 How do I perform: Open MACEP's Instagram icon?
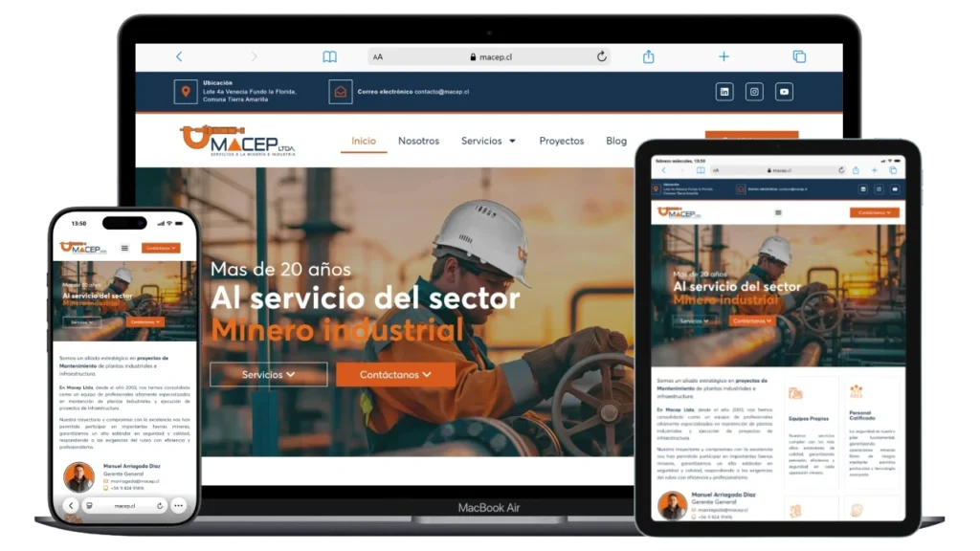(x=752, y=92)
